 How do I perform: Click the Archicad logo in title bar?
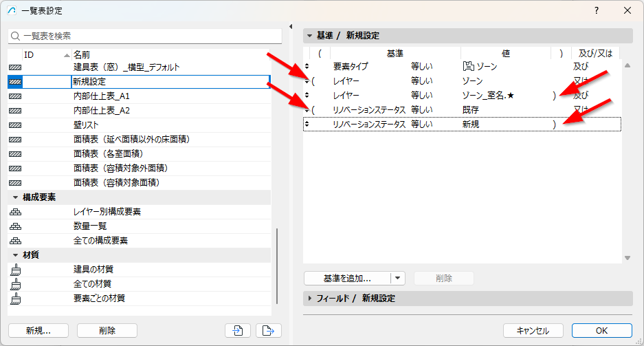point(12,11)
